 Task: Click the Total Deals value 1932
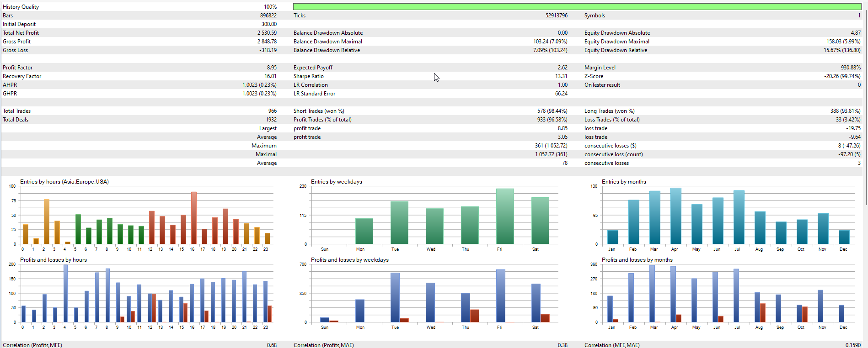pos(271,120)
